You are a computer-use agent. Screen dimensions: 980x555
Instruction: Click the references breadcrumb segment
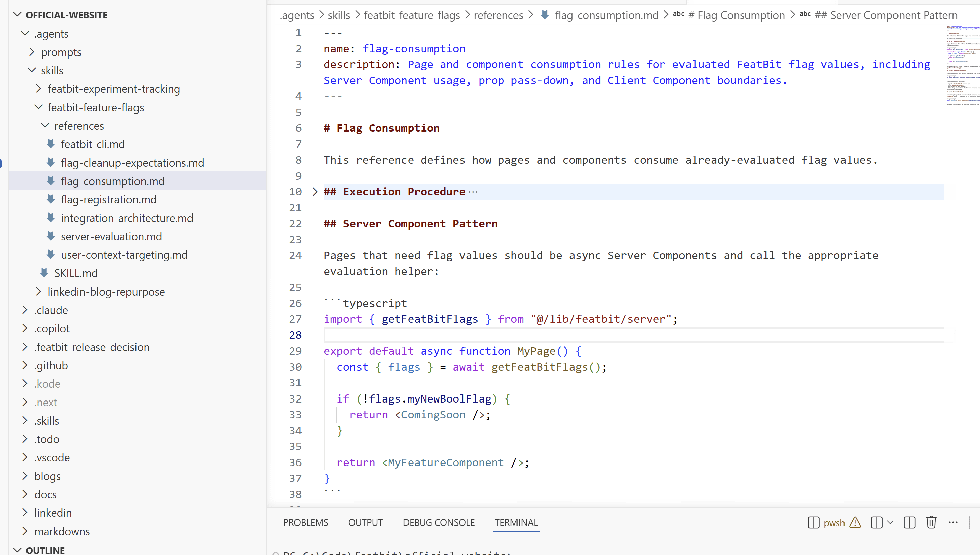point(498,15)
